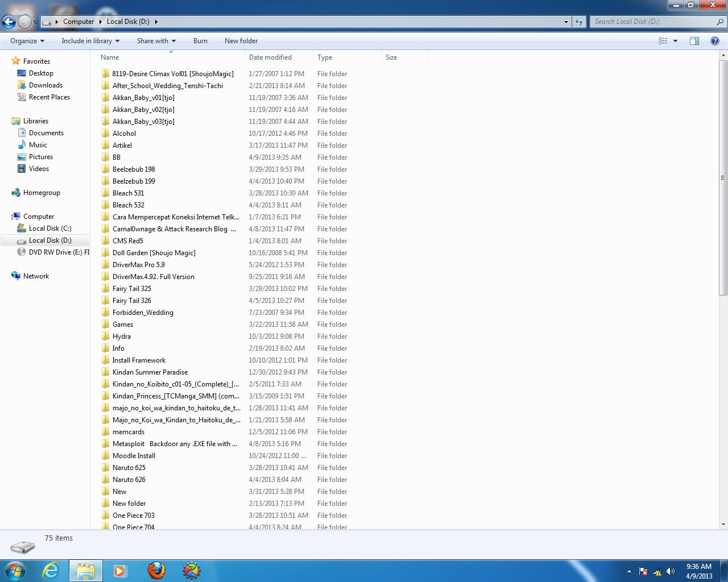
Task: Expand the Include in library dropdown
Action: [90, 41]
